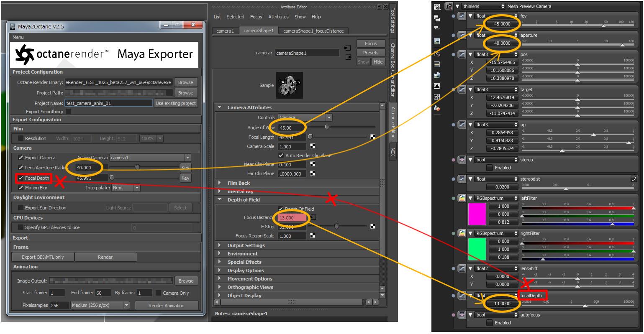Image resolution: width=644 pixels, height=334 pixels.
Task: Uncheck the Motion Blur checkbox
Action: click(21, 188)
